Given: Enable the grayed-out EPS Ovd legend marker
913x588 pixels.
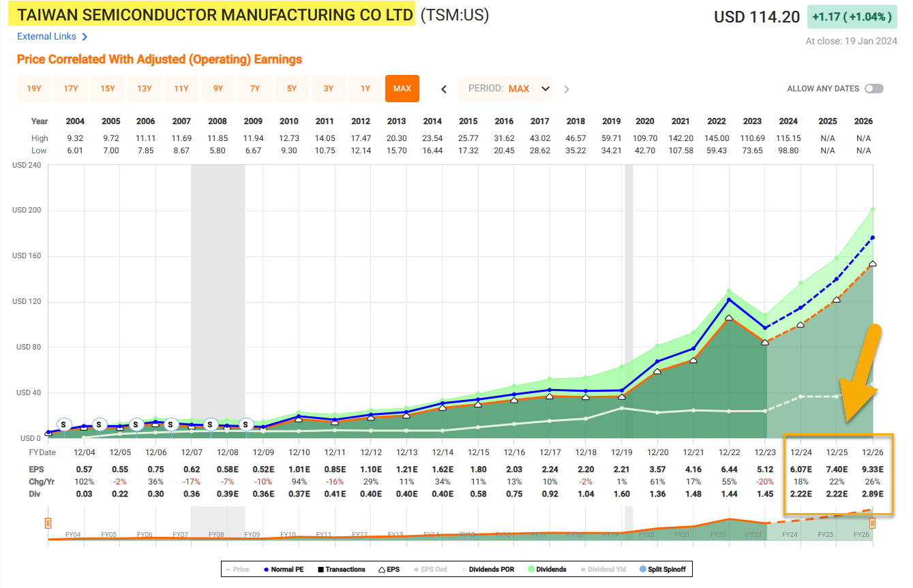Looking at the screenshot, I should [x=417, y=569].
